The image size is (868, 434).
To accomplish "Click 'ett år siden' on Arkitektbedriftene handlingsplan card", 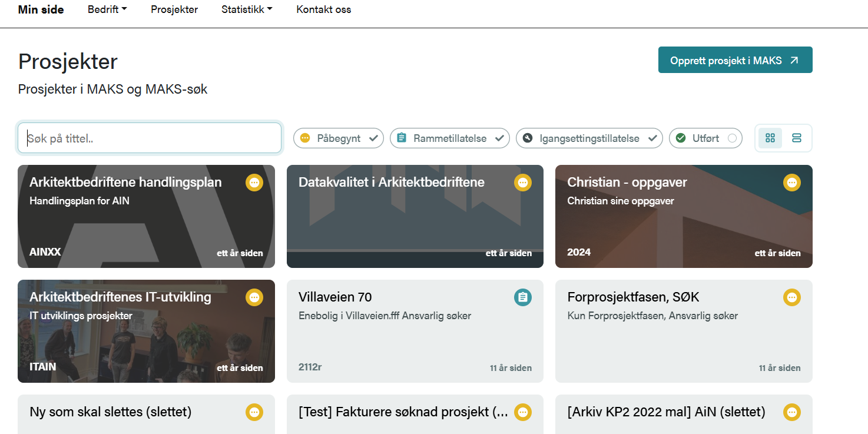I will [240, 253].
